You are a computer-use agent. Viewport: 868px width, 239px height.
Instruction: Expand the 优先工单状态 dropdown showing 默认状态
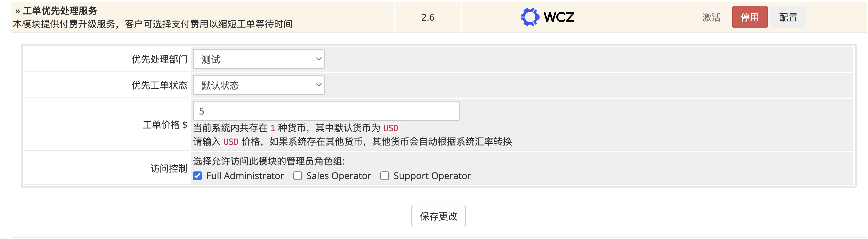[x=258, y=85]
